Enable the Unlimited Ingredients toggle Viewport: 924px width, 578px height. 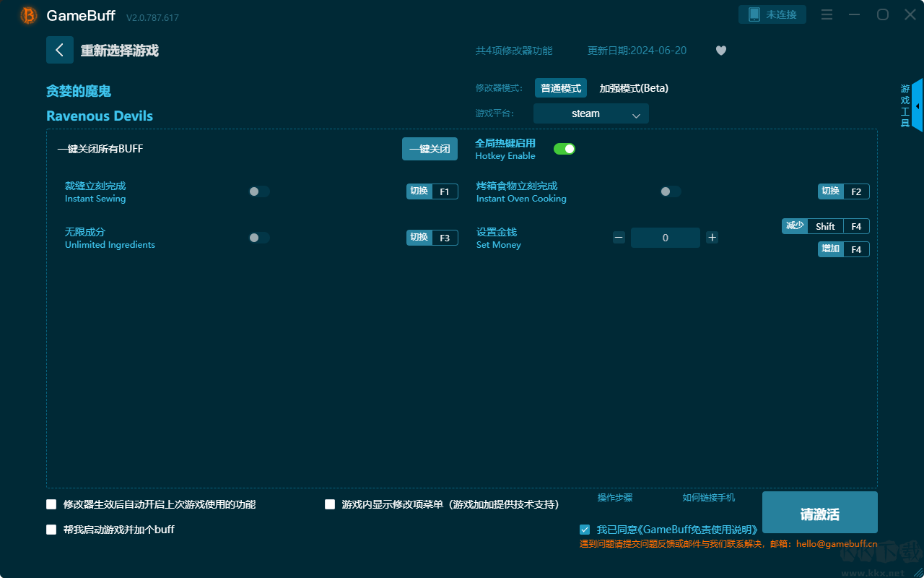259,238
